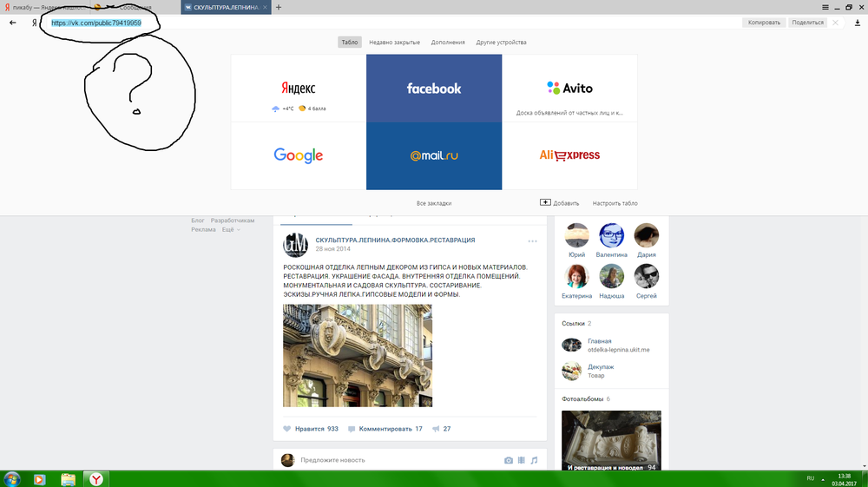The width and height of the screenshot is (868, 487).
Task: Select the Табло tab
Action: pos(349,42)
